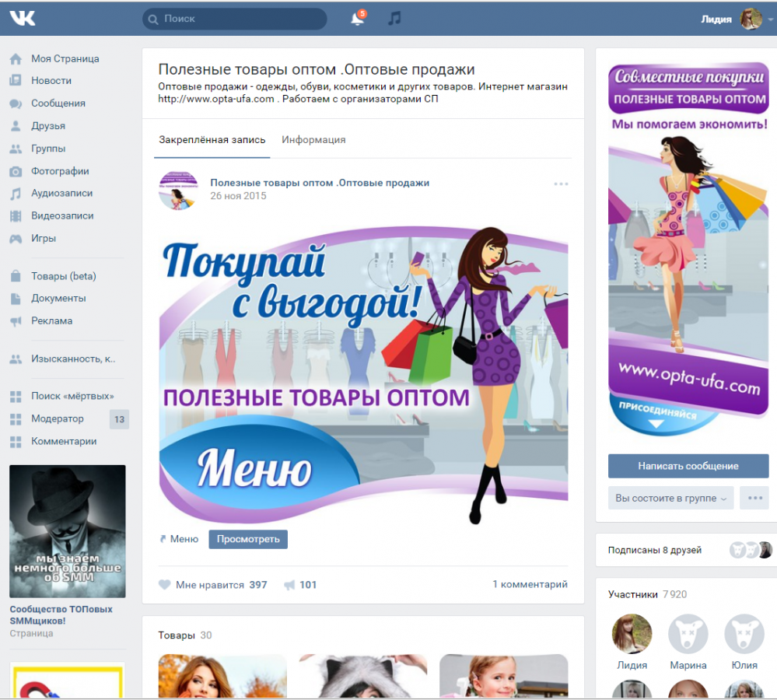Click the Просмотреть button
Image resolution: width=777 pixels, height=700 pixels.
tap(248, 539)
